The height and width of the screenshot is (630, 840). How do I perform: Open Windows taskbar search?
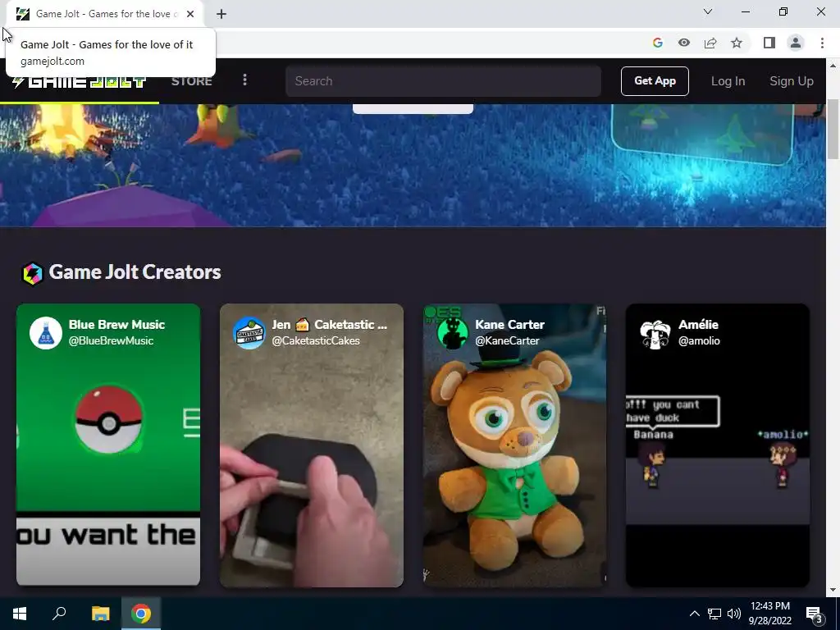click(x=59, y=614)
